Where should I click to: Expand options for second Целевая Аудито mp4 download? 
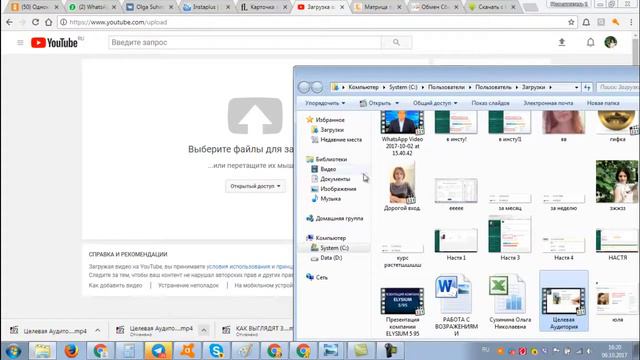(204, 331)
